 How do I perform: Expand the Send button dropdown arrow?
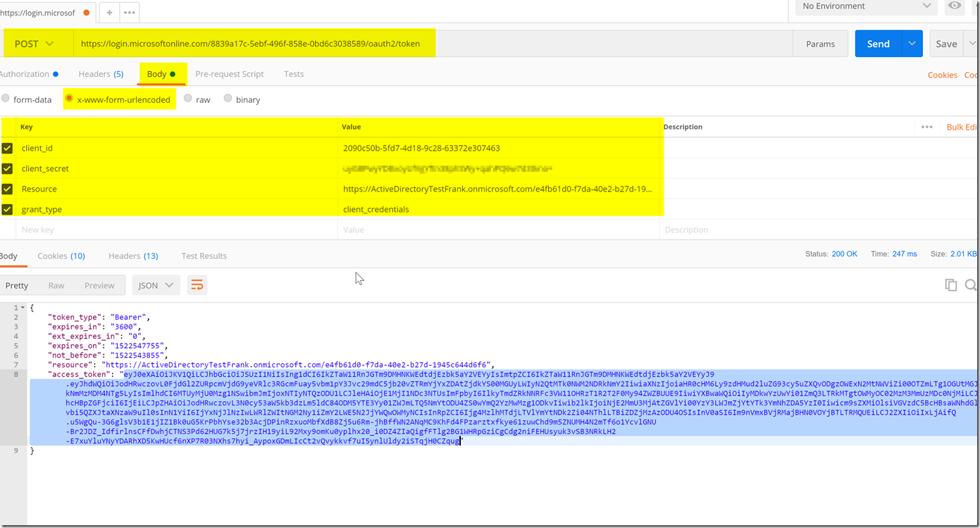(912, 44)
